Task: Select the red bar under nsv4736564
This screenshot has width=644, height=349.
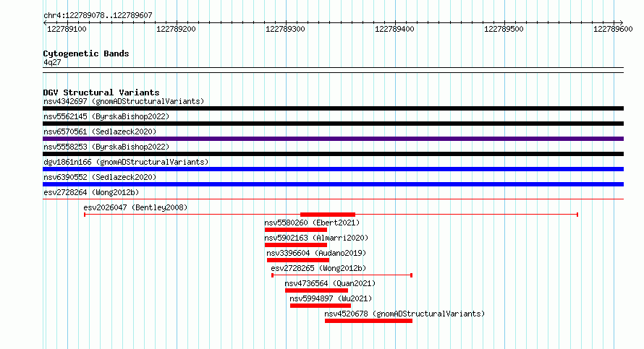Action: (x=317, y=290)
